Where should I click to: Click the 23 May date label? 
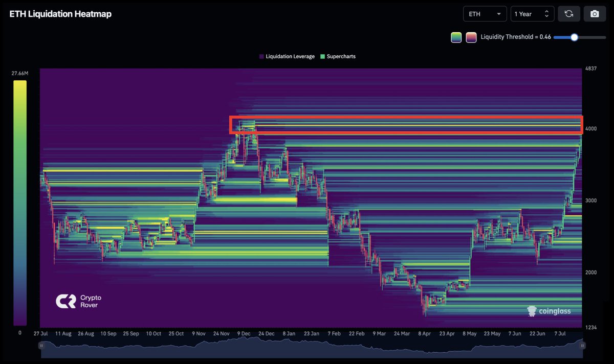(x=492, y=334)
